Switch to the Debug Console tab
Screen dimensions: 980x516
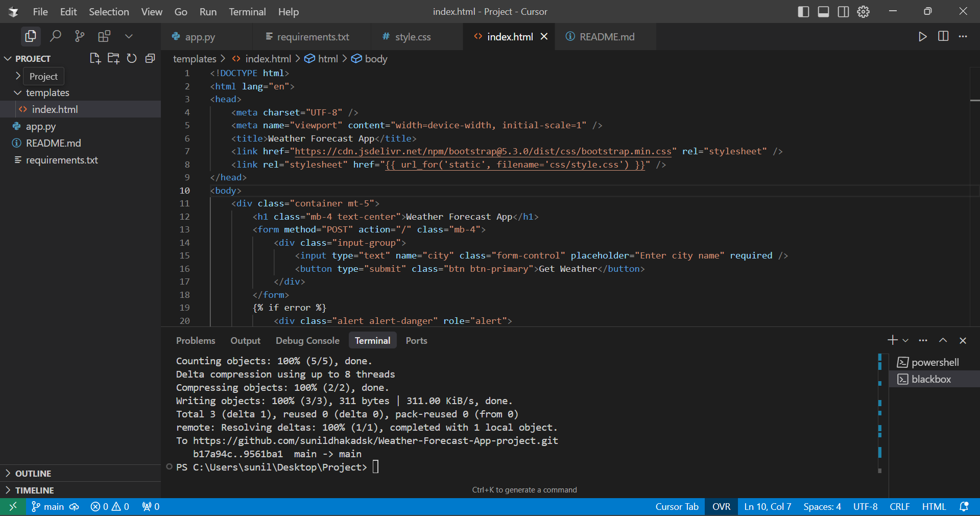307,341
